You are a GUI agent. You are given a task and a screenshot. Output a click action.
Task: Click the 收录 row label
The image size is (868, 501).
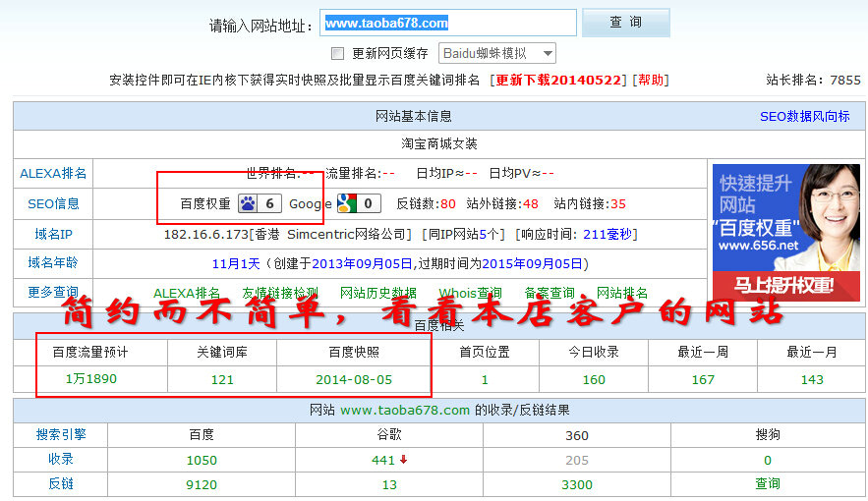(x=61, y=459)
